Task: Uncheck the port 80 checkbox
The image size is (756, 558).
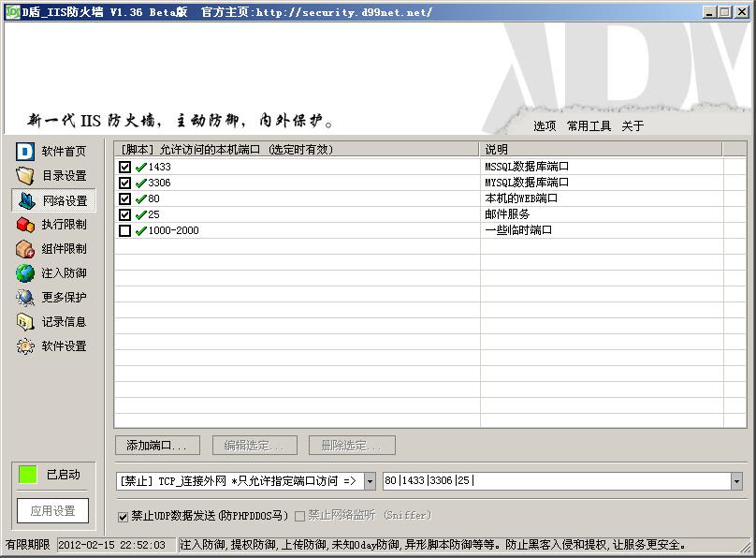Action: 124,198
